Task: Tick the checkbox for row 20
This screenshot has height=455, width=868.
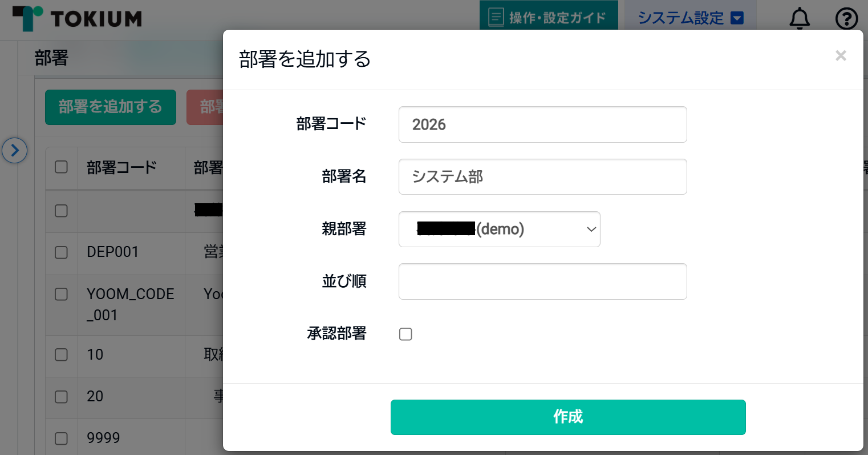Action: pyautogui.click(x=61, y=397)
